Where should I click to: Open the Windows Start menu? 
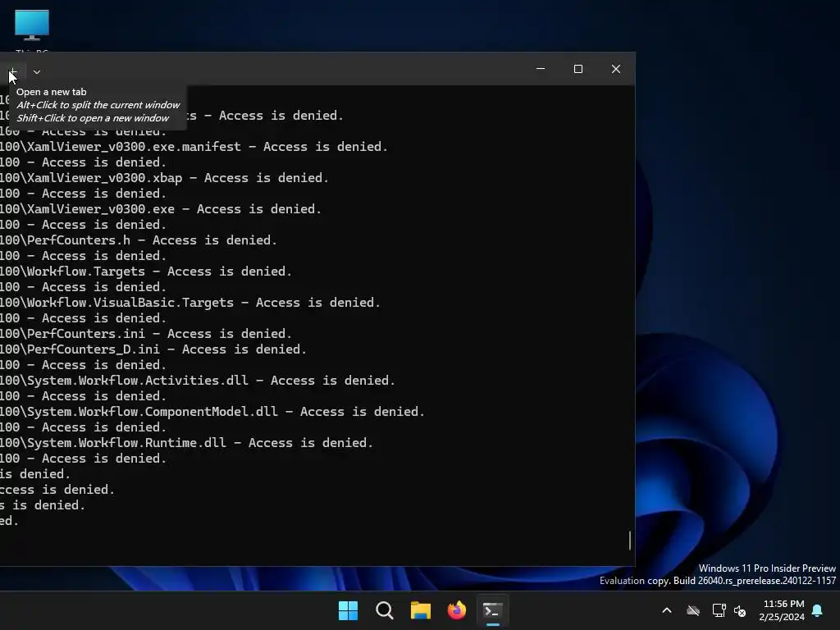point(348,610)
